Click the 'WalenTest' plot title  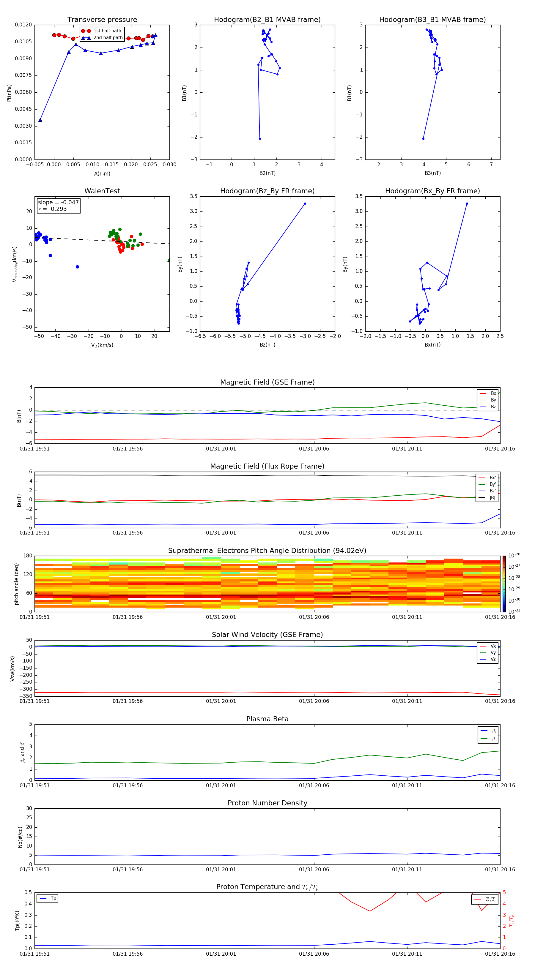(102, 191)
